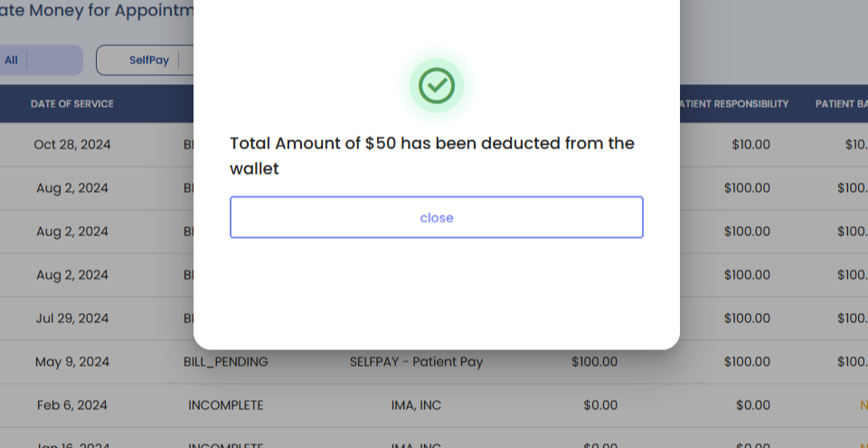The image size is (868, 448).
Task: Select the Oct 28, 2024 date cell
Action: pos(72,145)
